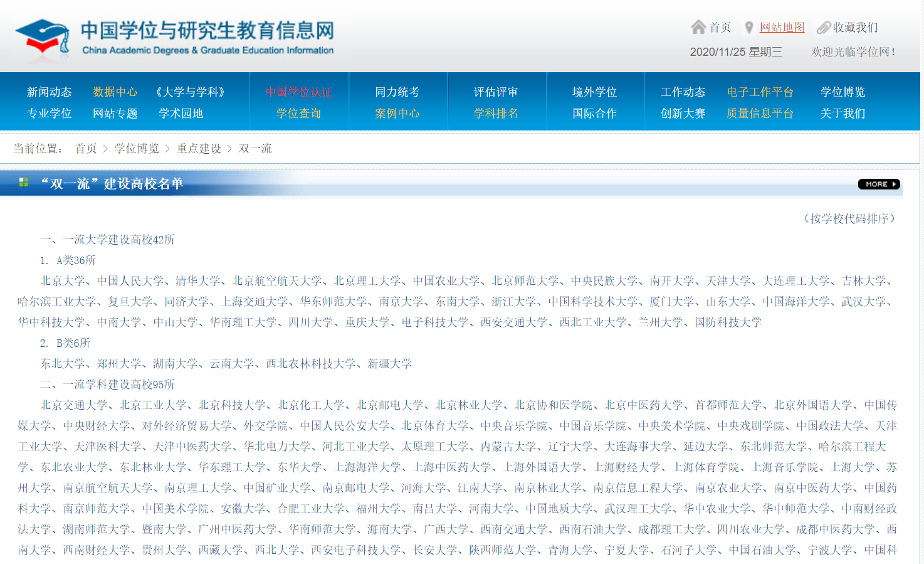Click 北京协和医学院 in the list
Image resolution: width=924 pixels, height=564 pixels.
554,405
